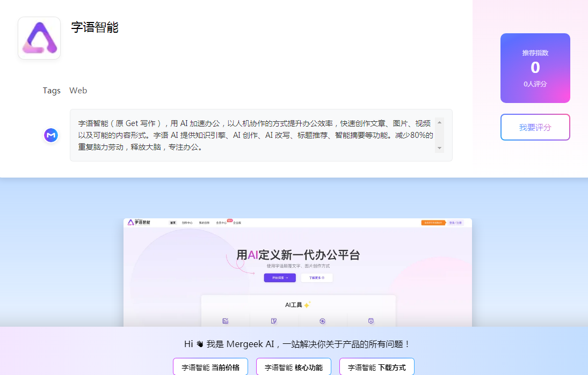Image resolution: width=588 pixels, height=375 pixels.
Task: Click the fourth AI工具 icon in the preview
Action: tap(371, 321)
